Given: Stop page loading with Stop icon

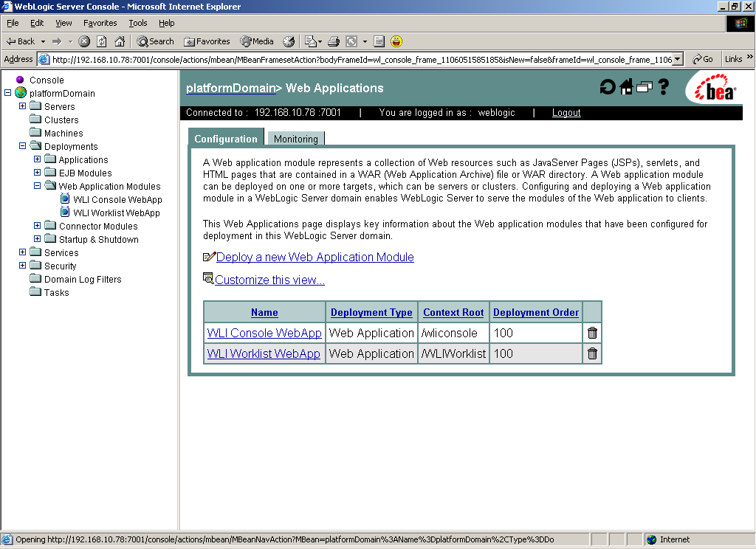Looking at the screenshot, I should [84, 41].
